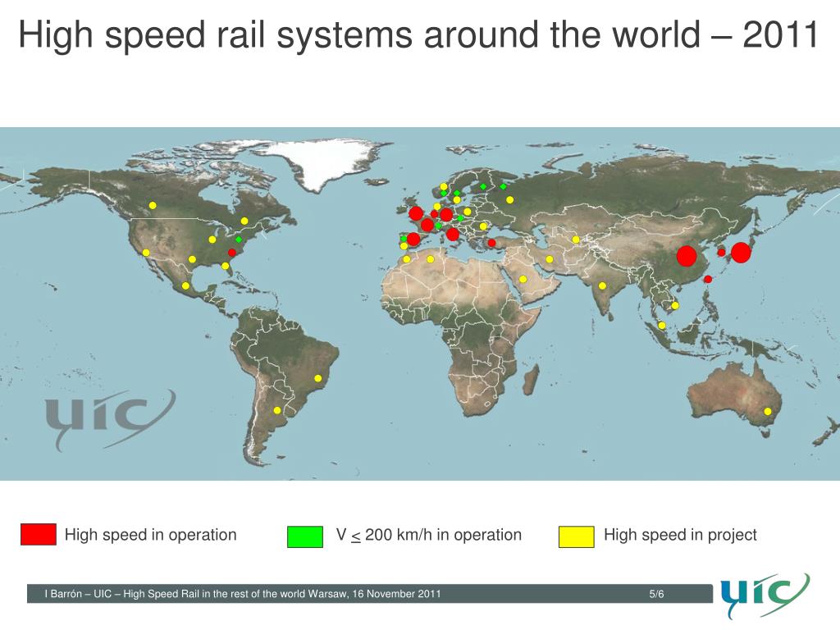This screenshot has height=630, width=840.
Task: Select the 'High speed in project' legend label
Action: point(680,535)
